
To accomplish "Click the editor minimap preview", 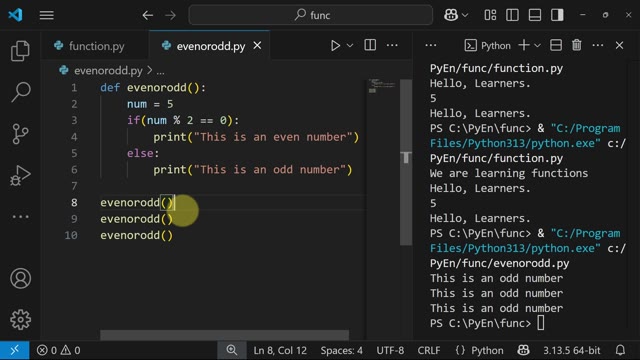I will pyautogui.click(x=382, y=85).
